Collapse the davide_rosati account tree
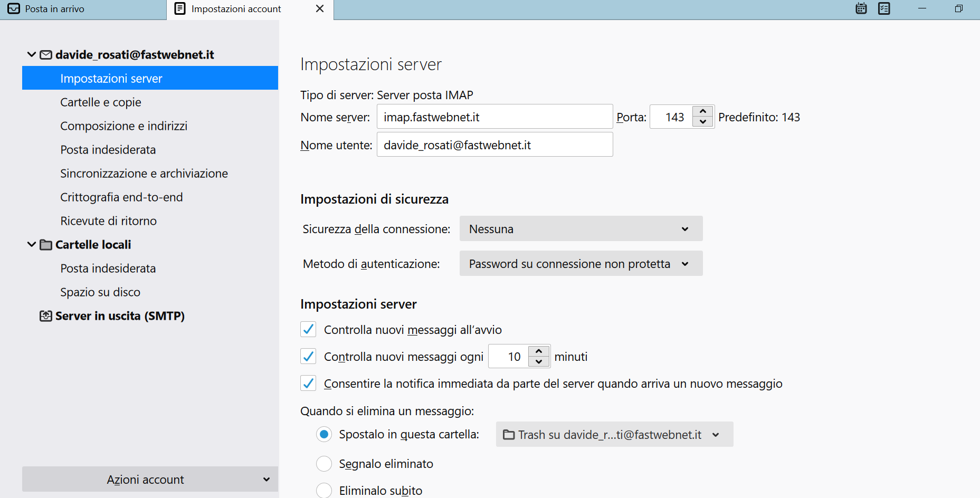 tap(32, 55)
